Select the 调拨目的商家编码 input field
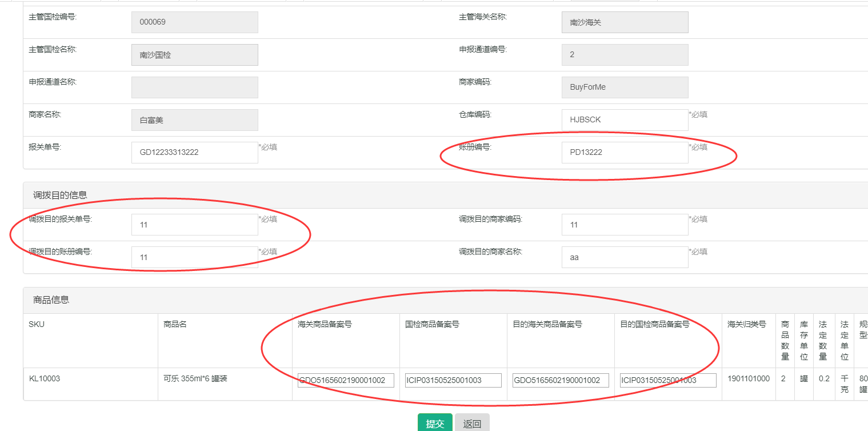This screenshot has height=431, width=868. [624, 224]
